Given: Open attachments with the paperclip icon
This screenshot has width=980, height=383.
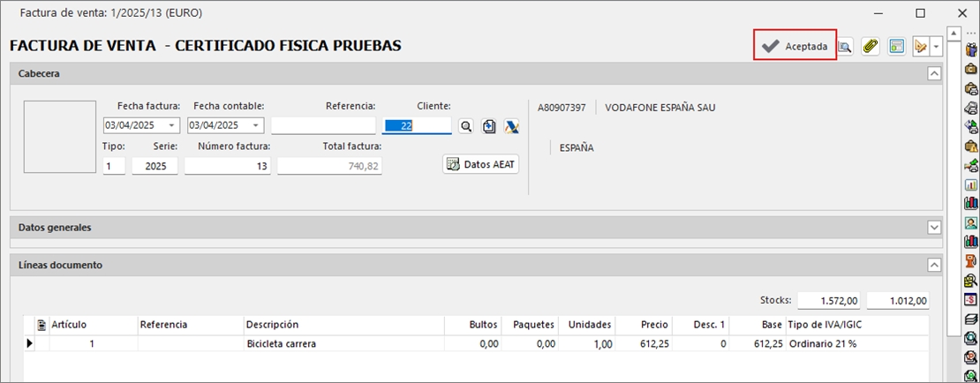Looking at the screenshot, I should point(871,46).
